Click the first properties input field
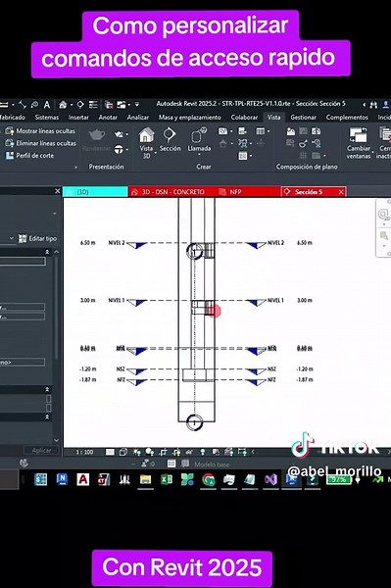Viewport: 391px width, 588px height. [23, 261]
